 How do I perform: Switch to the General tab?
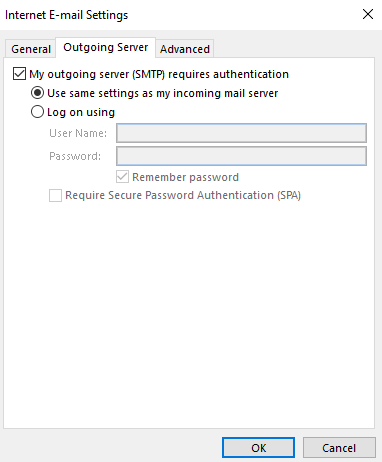[31, 49]
